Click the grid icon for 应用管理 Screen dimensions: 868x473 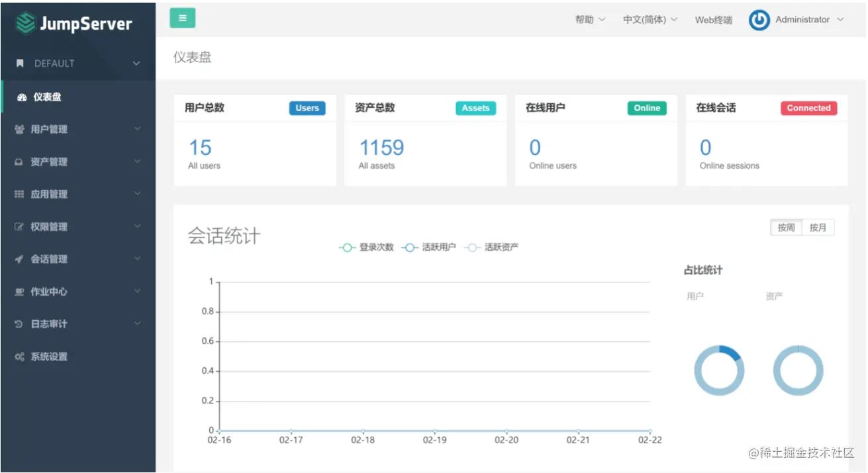(x=19, y=194)
